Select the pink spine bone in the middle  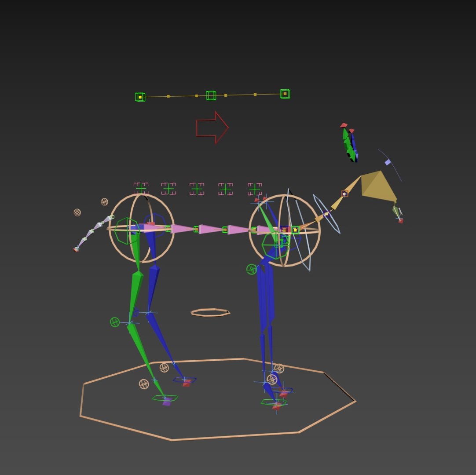pyautogui.click(x=211, y=230)
